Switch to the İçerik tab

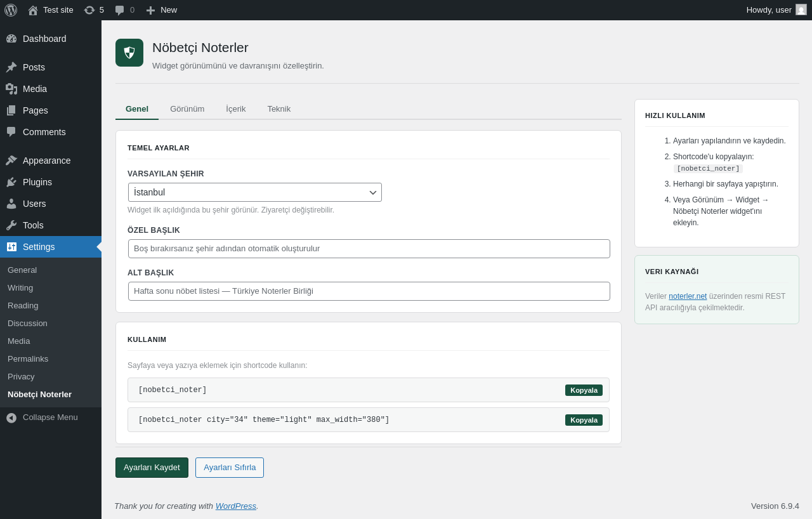236,108
